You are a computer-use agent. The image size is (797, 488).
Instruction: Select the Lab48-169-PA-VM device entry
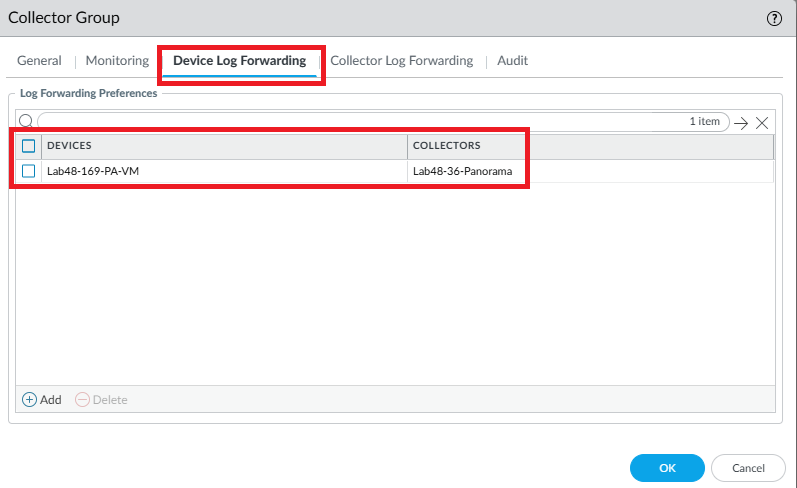click(x=93, y=171)
